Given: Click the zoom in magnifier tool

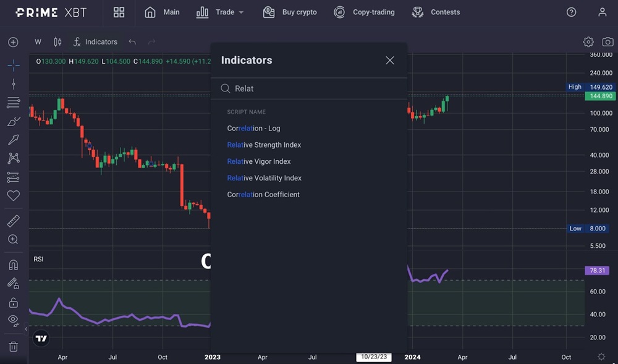Looking at the screenshot, I should point(13,239).
